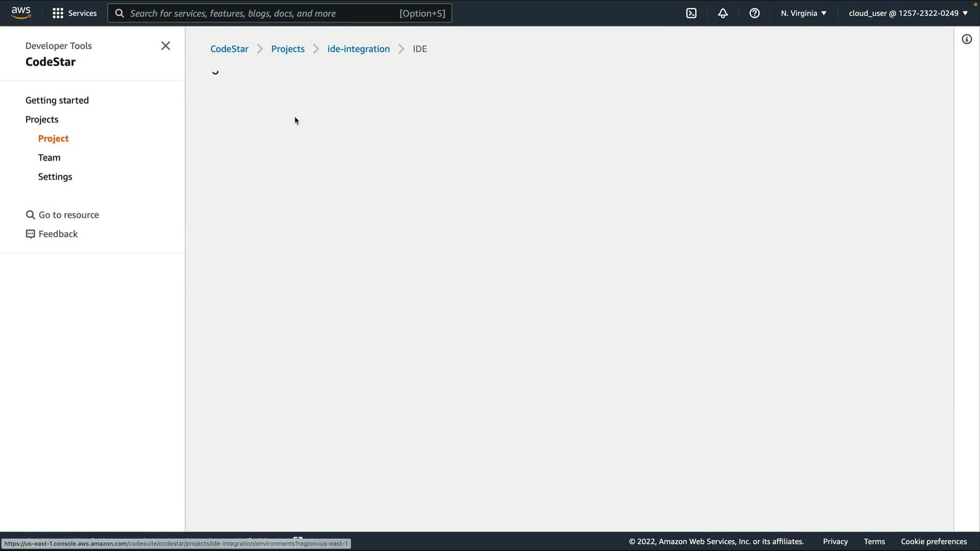The width and height of the screenshot is (980, 551).
Task: Close the Developer Tools side navigation
Action: tap(165, 46)
